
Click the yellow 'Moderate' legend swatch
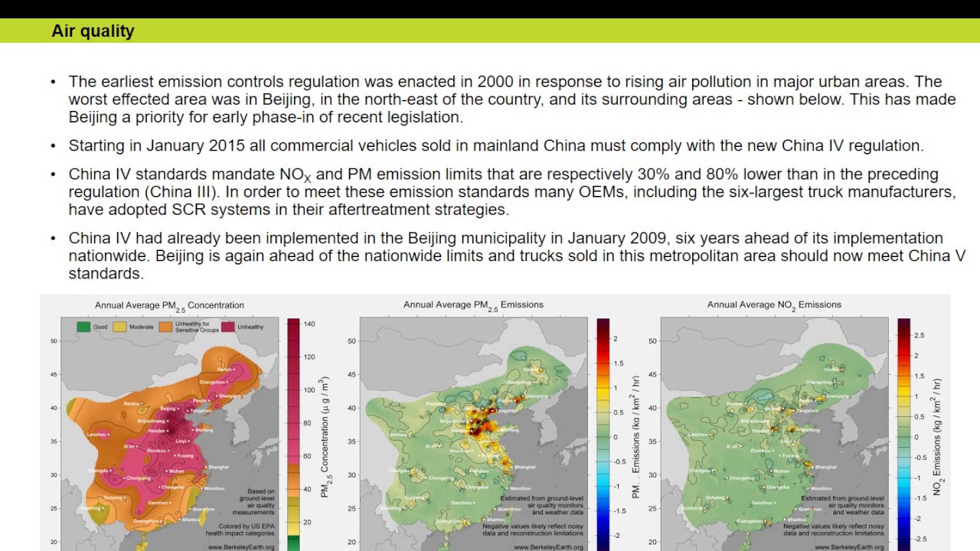[x=119, y=327]
